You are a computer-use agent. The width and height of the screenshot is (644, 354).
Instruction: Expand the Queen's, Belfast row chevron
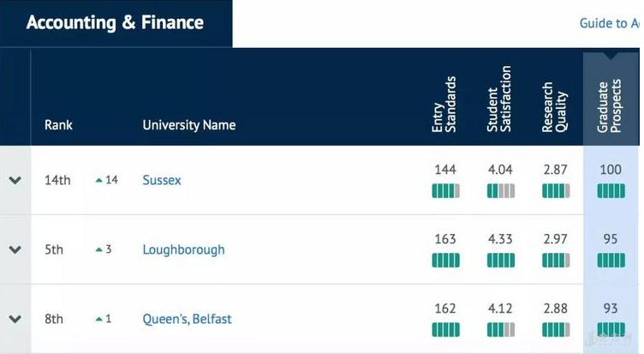(x=15, y=319)
